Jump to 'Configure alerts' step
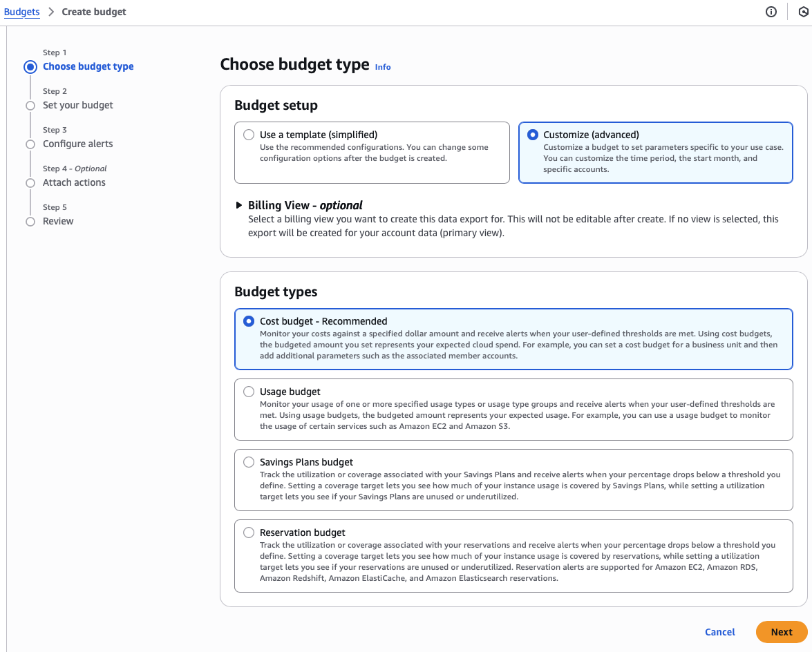Image resolution: width=812 pixels, height=652 pixels. click(77, 144)
